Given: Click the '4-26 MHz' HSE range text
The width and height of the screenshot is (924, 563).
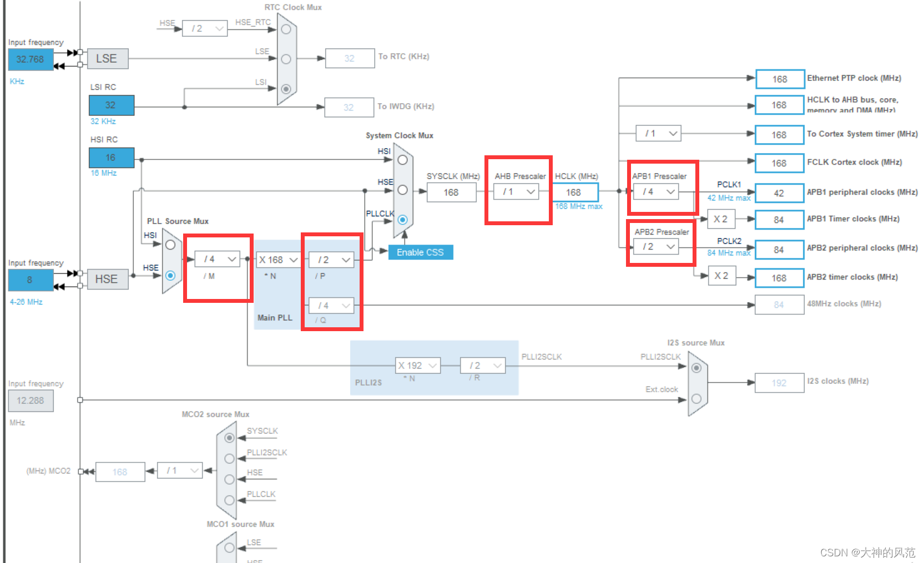Looking at the screenshot, I should (x=26, y=302).
